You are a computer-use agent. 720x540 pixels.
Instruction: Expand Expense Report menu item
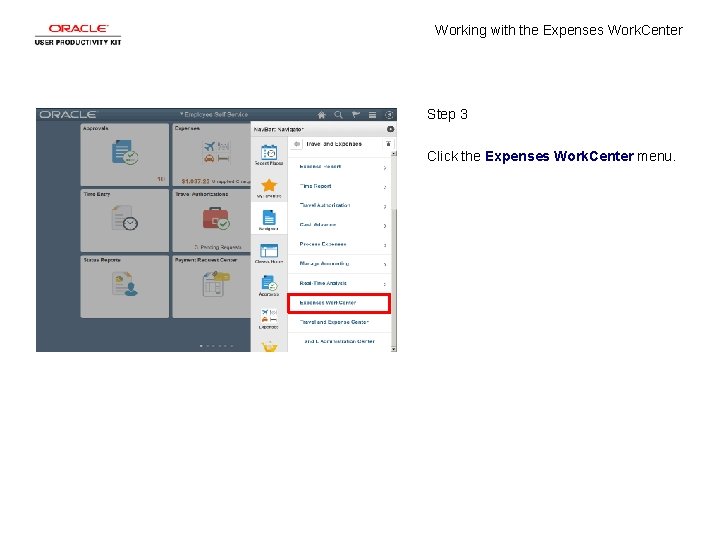339,167
